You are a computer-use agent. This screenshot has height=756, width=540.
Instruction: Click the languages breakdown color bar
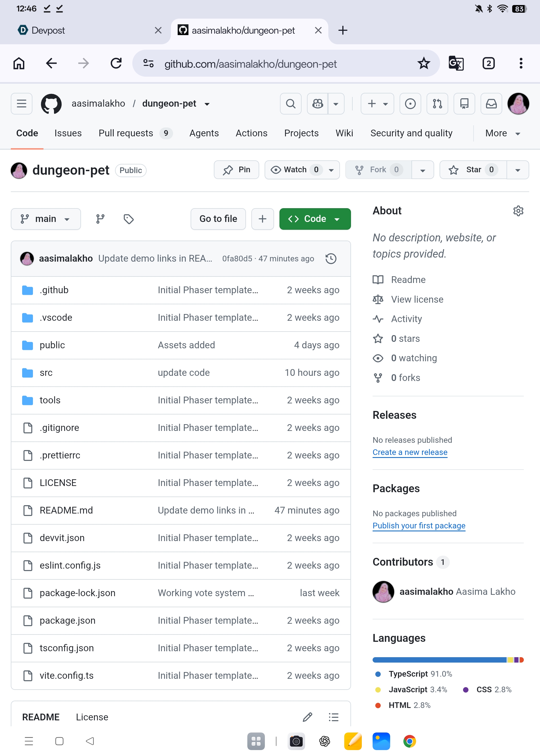[448, 660]
